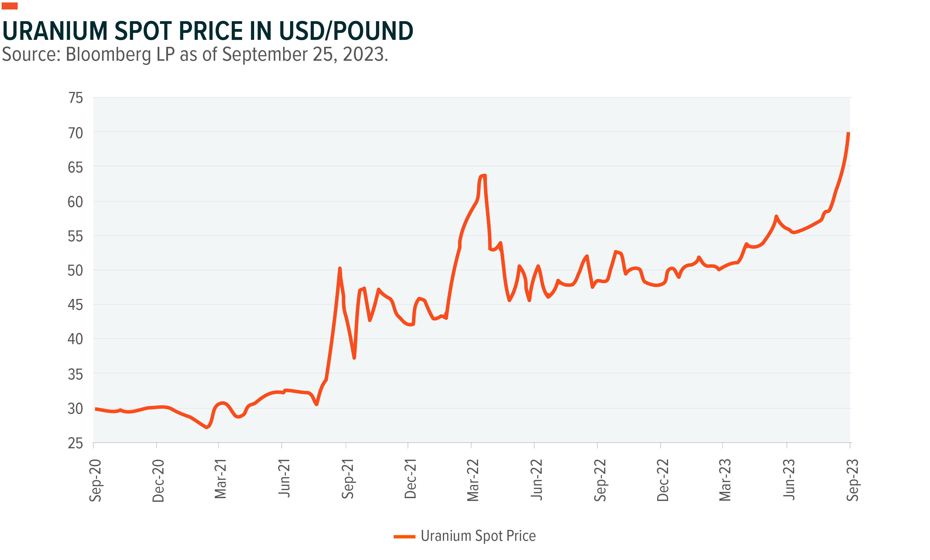Click the line's endpoint at 70 near Sep-23
930x560 pixels.
click(x=849, y=133)
